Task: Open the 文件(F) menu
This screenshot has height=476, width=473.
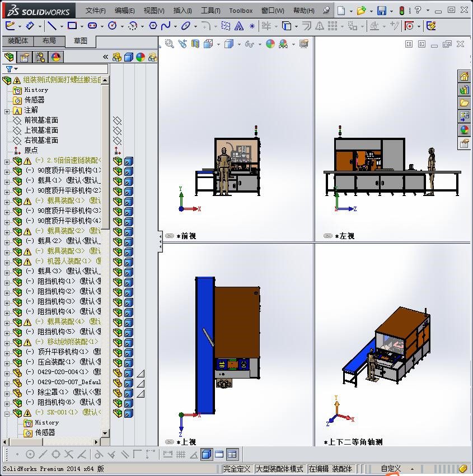Action: [x=95, y=11]
